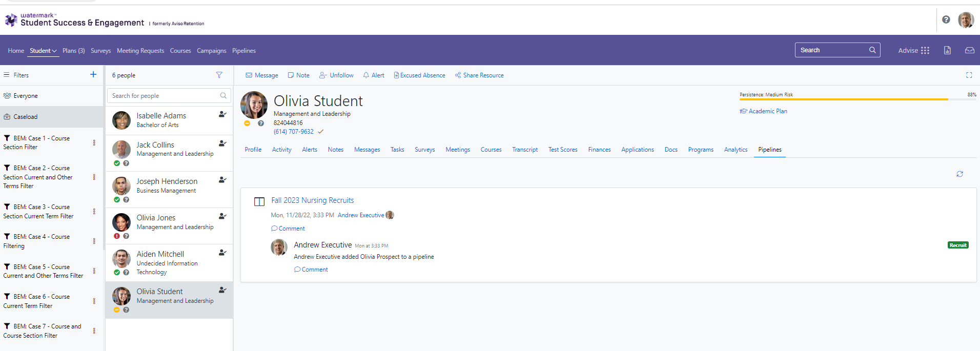Open options for BEM: Case 7 filter
Viewport: 980px width, 351px height.
coord(94,331)
